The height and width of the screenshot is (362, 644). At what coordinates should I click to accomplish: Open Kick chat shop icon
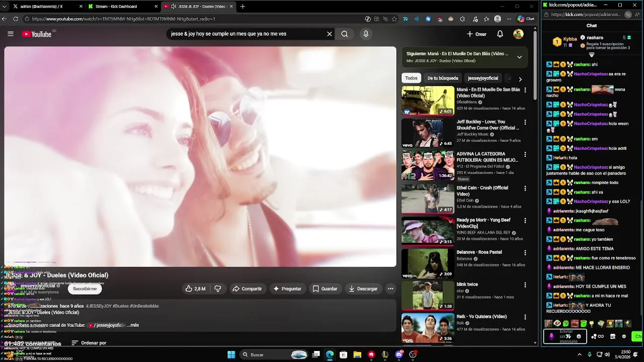613,337
